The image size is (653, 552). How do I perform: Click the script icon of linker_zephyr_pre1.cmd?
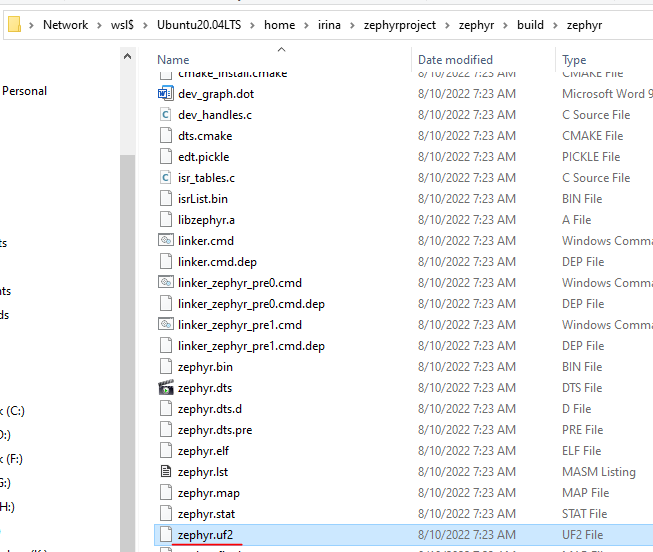[x=166, y=324]
